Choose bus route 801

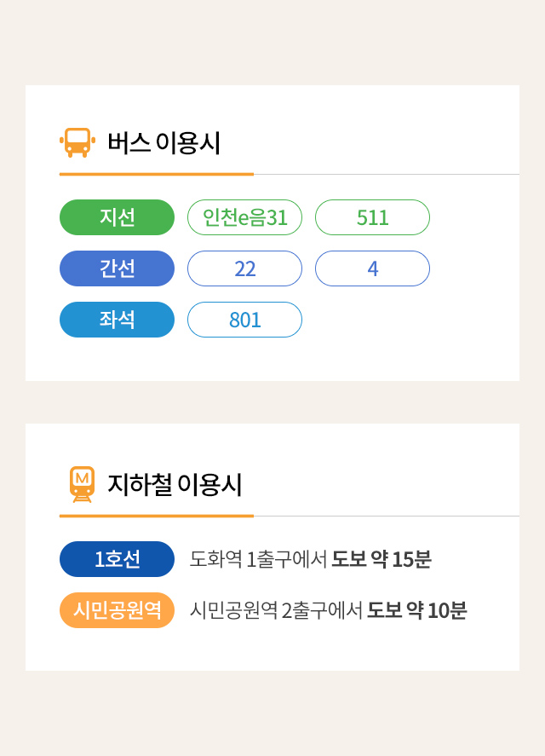(x=244, y=320)
